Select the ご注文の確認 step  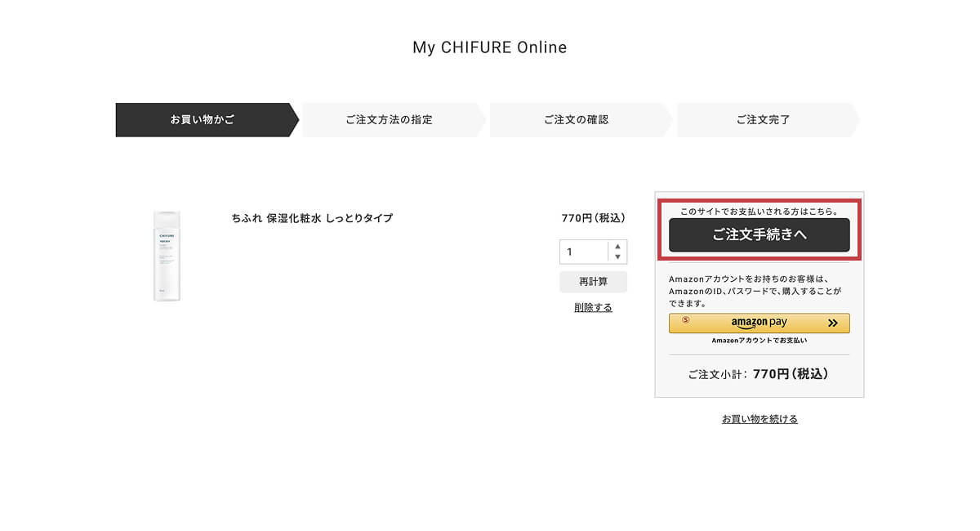pos(576,120)
